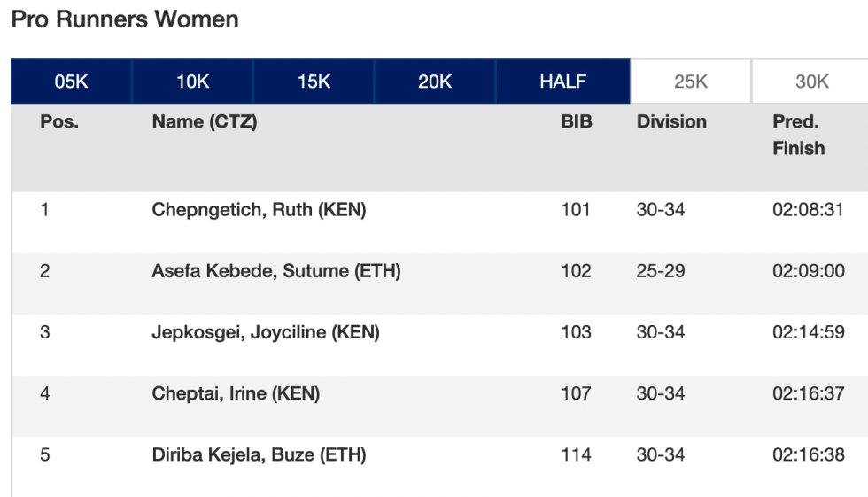
Task: Click predicted finish time 02:08:31
Action: (x=808, y=210)
